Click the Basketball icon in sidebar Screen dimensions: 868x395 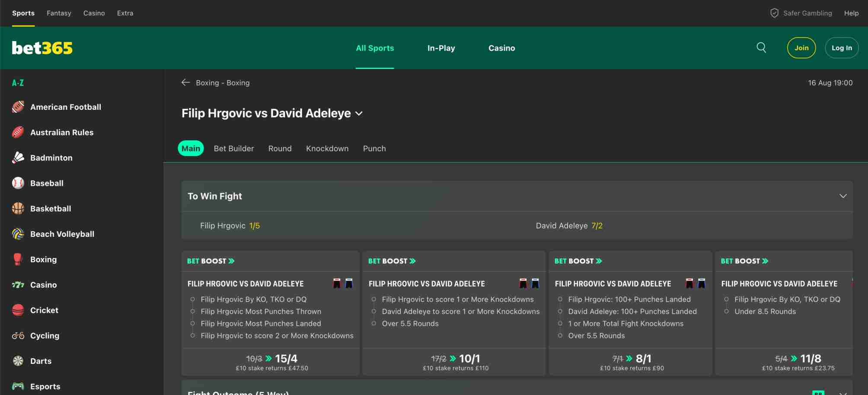pyautogui.click(x=18, y=208)
